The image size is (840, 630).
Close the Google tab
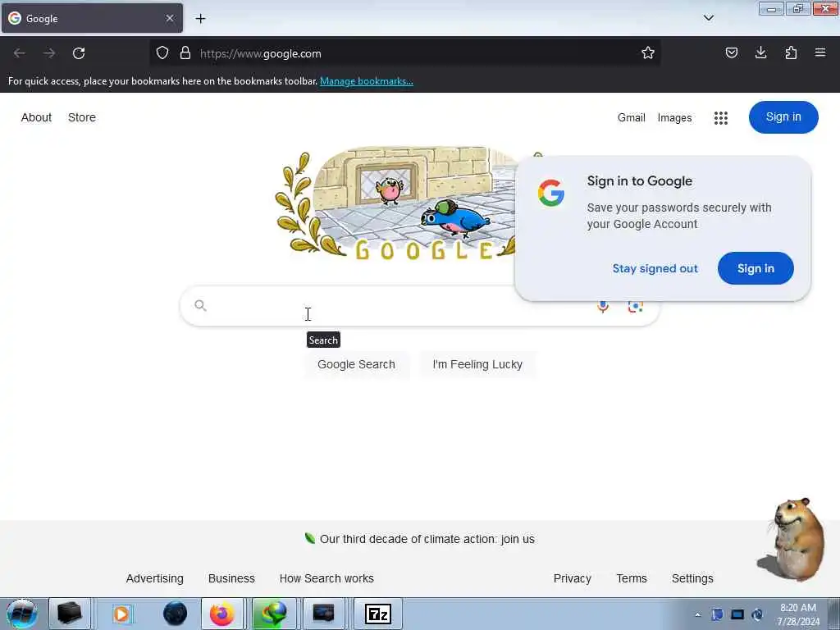pos(170,18)
